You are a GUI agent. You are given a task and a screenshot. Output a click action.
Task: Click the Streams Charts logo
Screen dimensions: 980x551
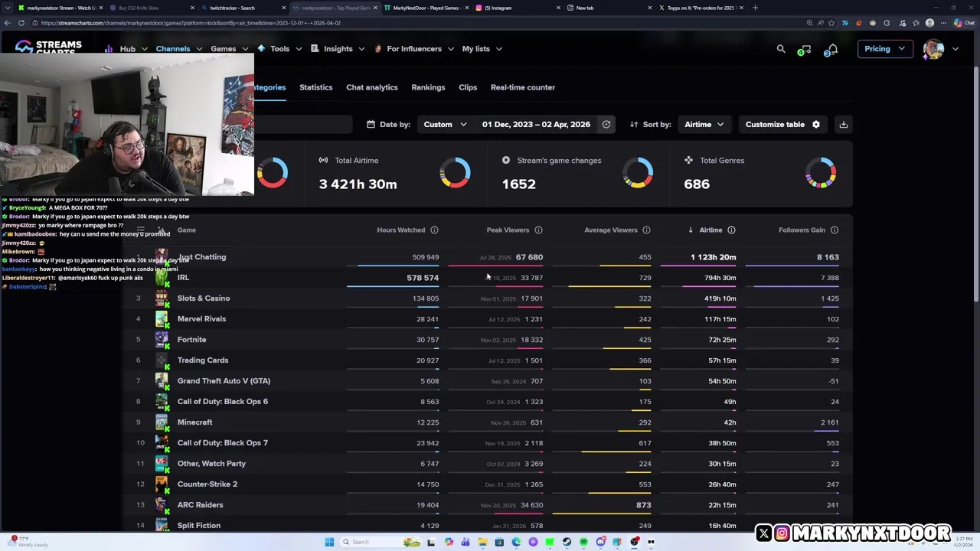coord(48,47)
